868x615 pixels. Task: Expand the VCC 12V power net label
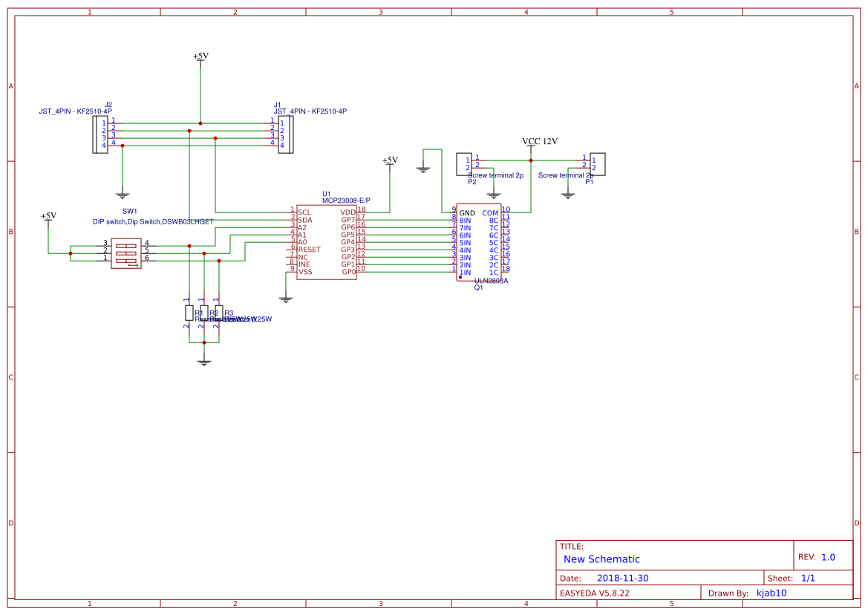tap(540, 139)
